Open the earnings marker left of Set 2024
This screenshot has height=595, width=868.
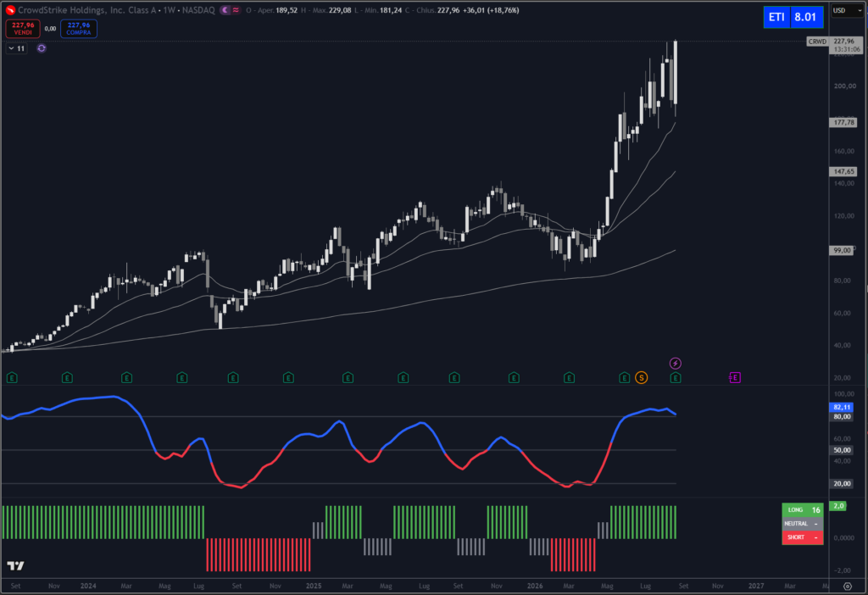coord(232,377)
